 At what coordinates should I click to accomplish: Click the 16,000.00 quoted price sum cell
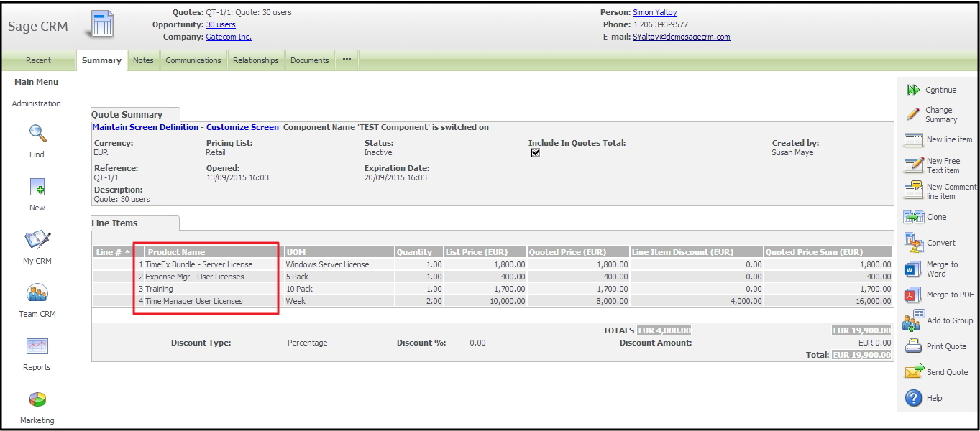pyautogui.click(x=828, y=301)
